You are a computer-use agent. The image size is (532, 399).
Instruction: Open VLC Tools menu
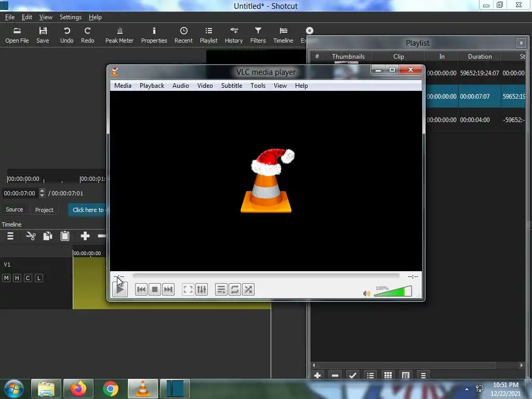click(258, 86)
